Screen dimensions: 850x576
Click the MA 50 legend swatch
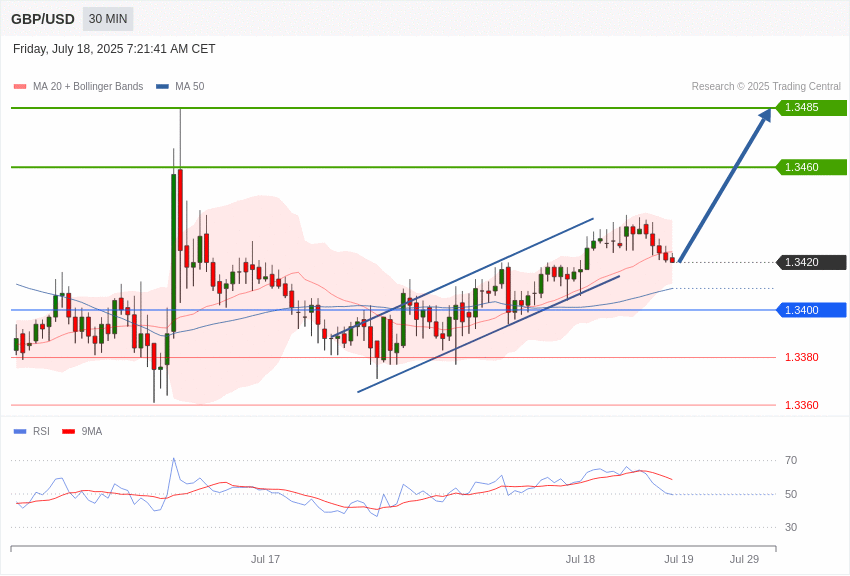pyautogui.click(x=162, y=86)
